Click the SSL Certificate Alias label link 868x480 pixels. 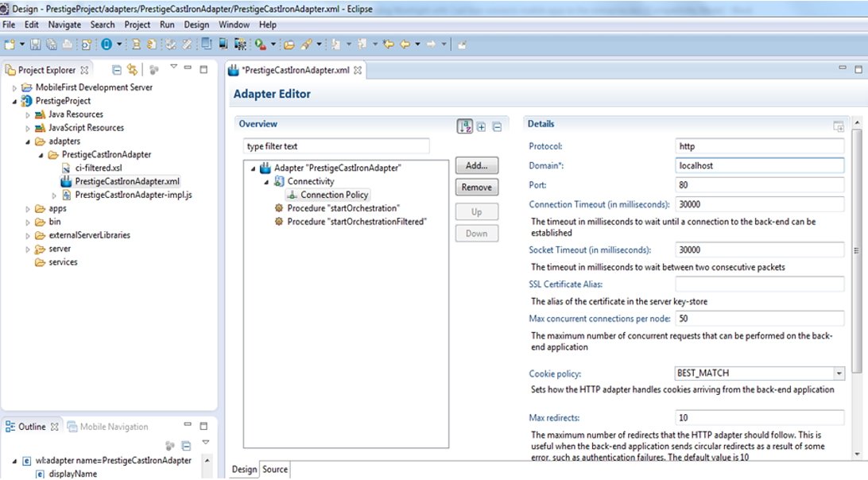click(x=565, y=284)
